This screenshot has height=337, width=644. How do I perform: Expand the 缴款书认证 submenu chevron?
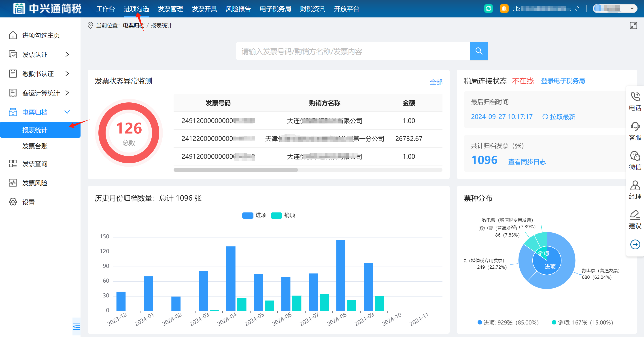[67, 74]
